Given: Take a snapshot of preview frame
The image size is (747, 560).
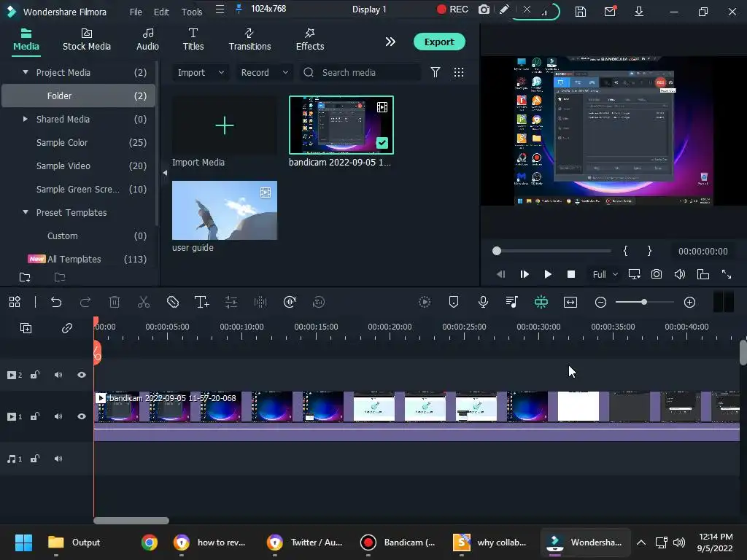Looking at the screenshot, I should click(x=657, y=274).
